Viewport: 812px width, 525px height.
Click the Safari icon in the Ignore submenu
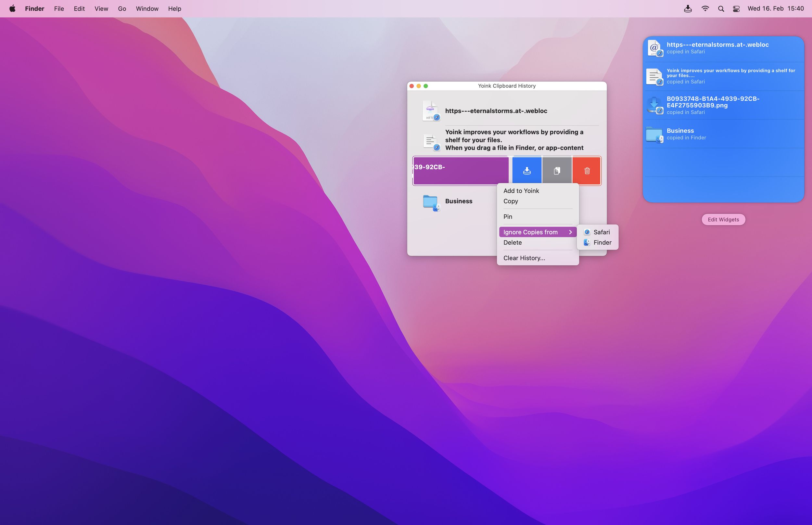coord(587,232)
